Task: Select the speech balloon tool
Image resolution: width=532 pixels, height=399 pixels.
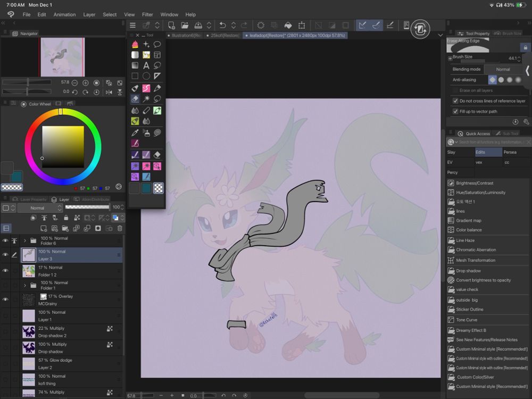Action: (x=157, y=44)
